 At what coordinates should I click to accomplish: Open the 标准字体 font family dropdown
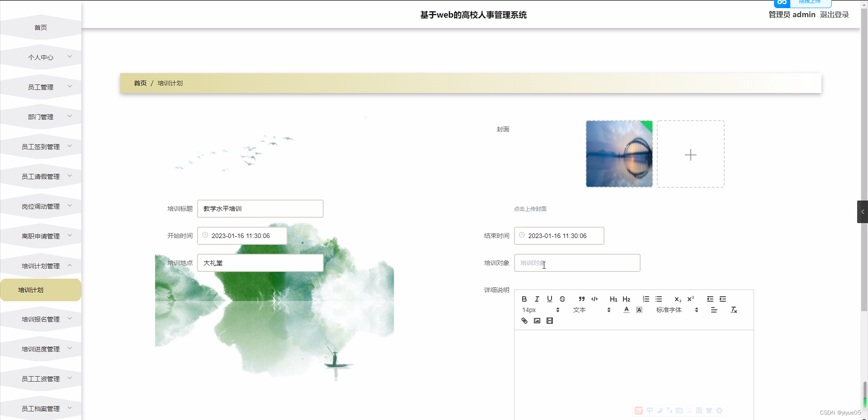(677, 310)
